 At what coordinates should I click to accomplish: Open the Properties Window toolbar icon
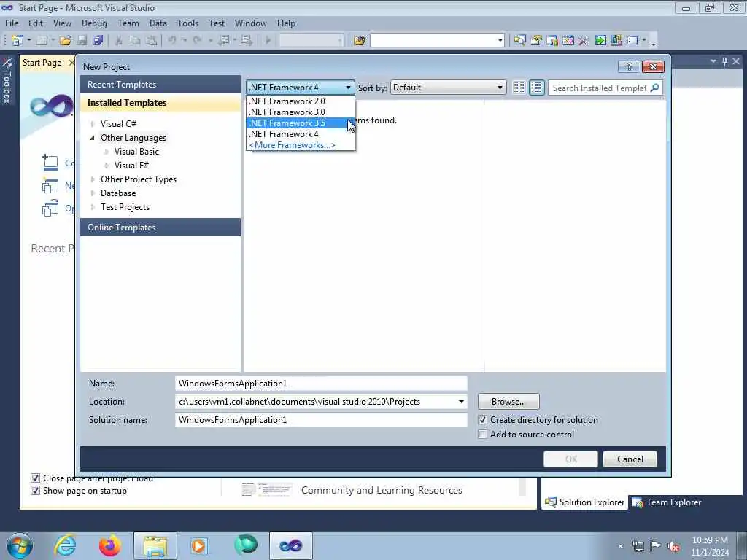(536, 41)
